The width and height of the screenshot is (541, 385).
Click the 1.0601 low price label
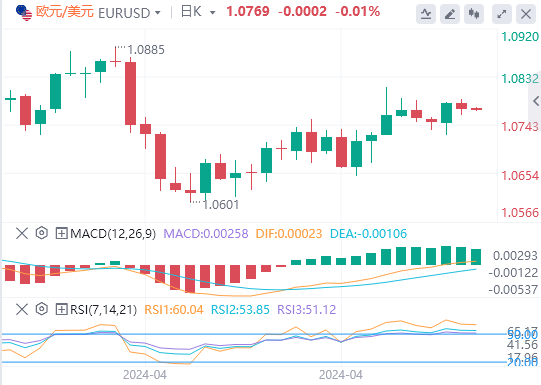point(220,205)
